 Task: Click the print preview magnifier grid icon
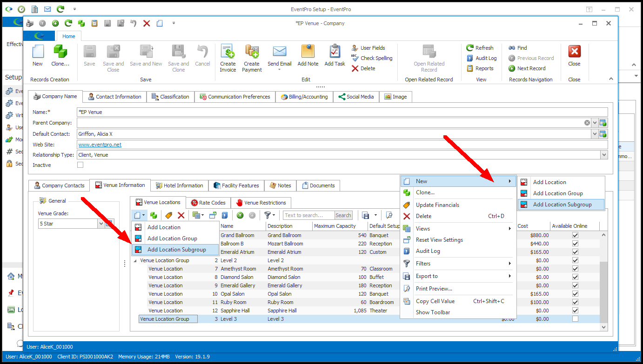[389, 215]
